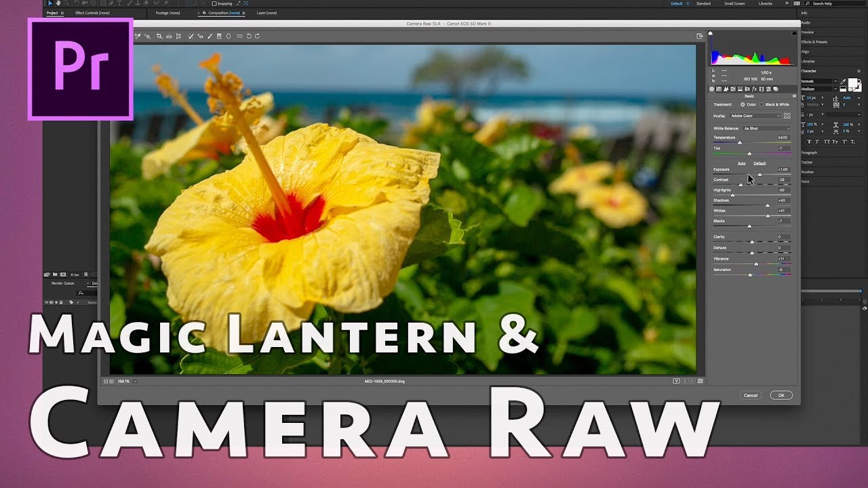Switch to the Layer (none) tab
This screenshot has width=868, height=488.
[267, 13]
